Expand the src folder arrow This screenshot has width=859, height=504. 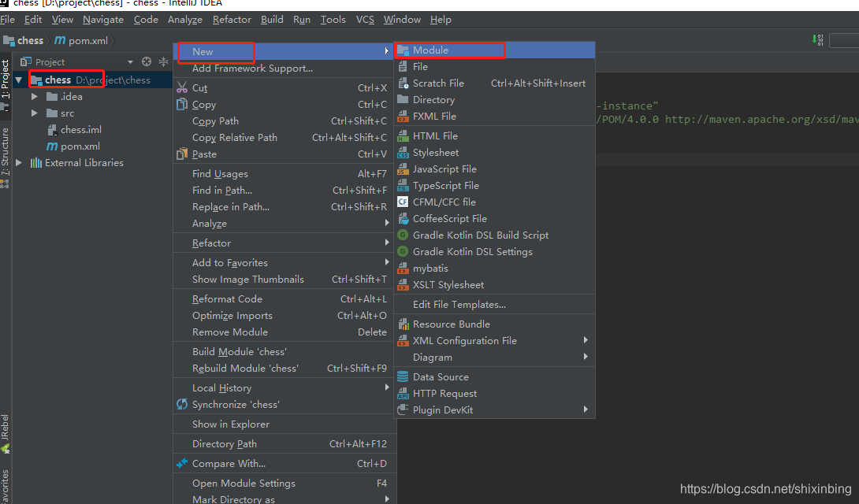click(x=35, y=113)
